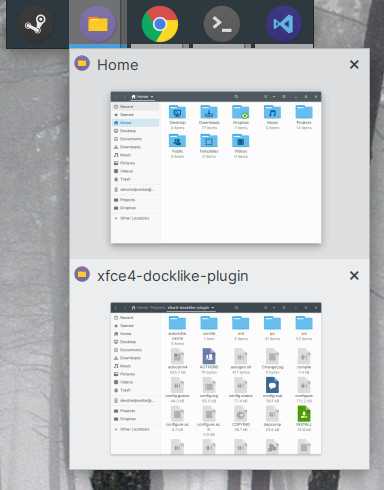Close the xfce4-docklike-plugin window preview
Viewport: 384px width, 490px height.
point(354,276)
